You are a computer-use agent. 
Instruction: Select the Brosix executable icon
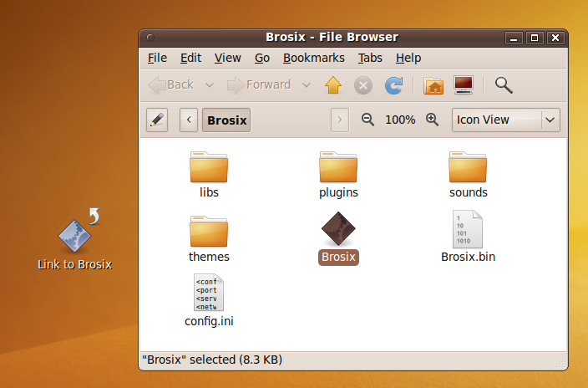coord(338,238)
